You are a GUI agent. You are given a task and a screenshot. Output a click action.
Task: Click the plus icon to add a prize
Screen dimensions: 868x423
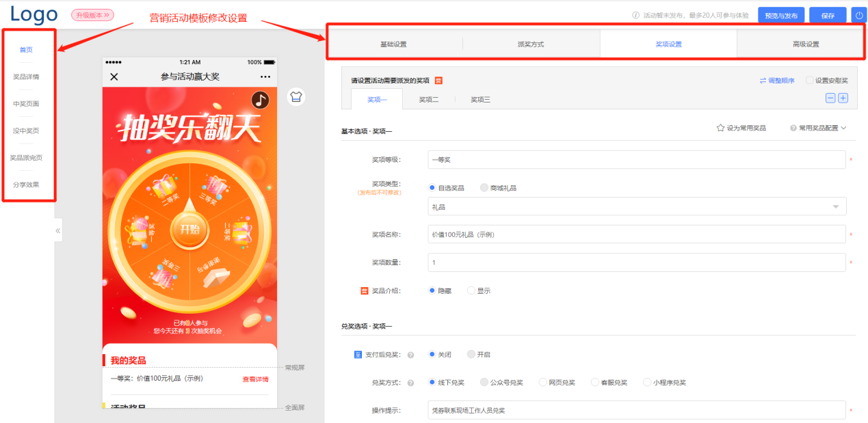(844, 98)
